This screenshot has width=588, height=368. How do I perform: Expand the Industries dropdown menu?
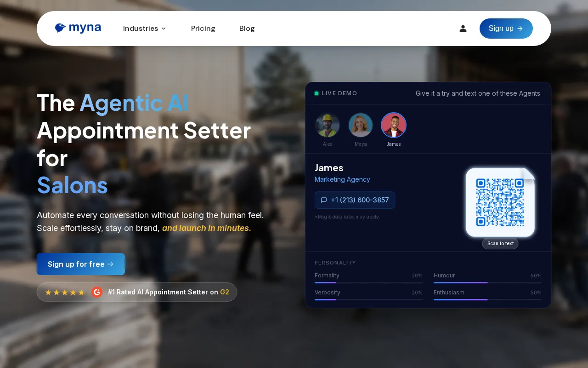pyautogui.click(x=144, y=29)
